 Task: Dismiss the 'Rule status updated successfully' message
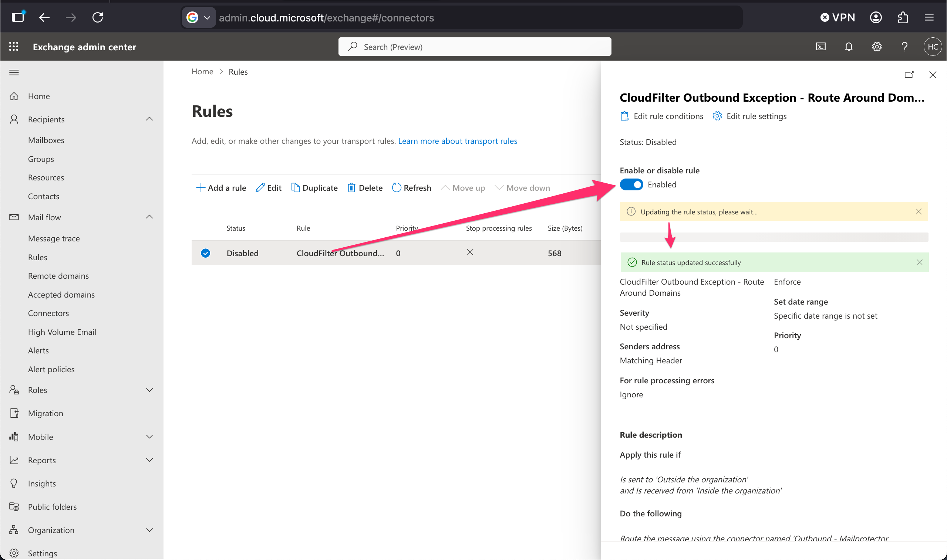point(919,262)
